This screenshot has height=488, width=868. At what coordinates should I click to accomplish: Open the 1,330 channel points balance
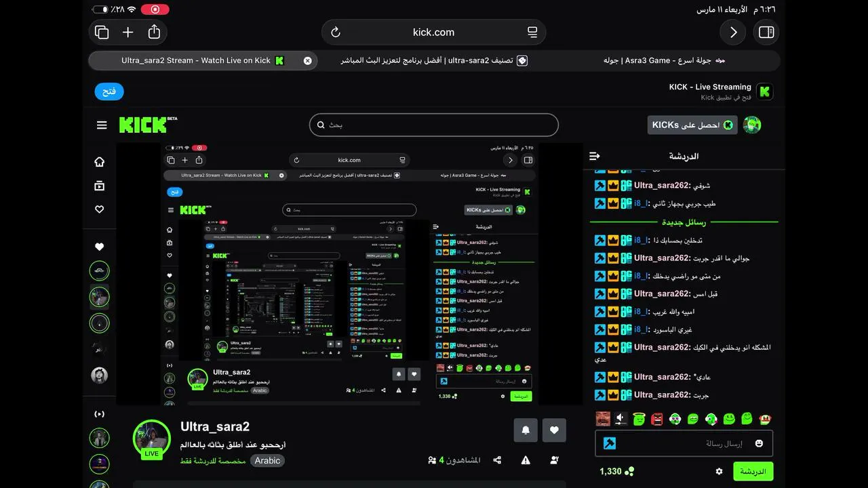pyautogui.click(x=617, y=471)
